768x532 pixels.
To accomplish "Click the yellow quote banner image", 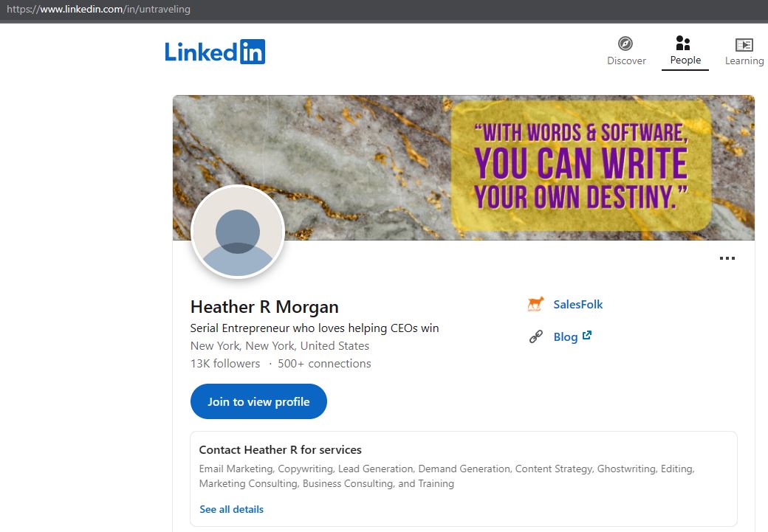I will [581, 165].
